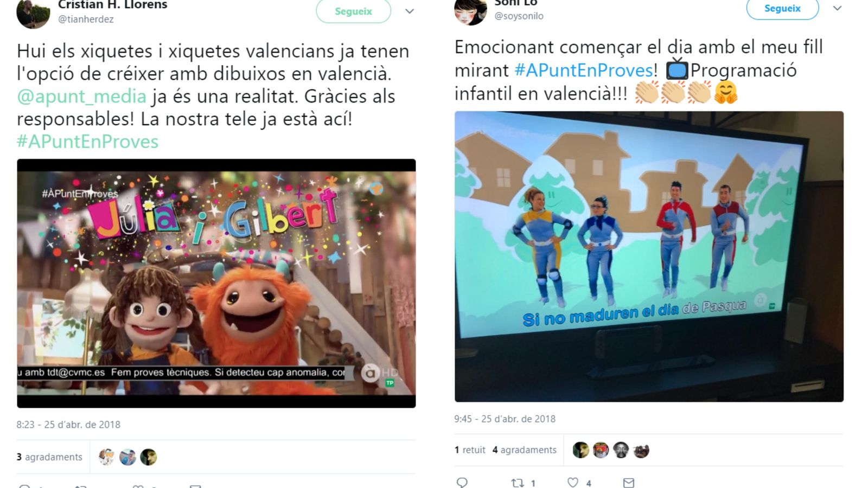868x488 pixels.
Task: Open the @tianherdez username link
Action: [x=86, y=19]
